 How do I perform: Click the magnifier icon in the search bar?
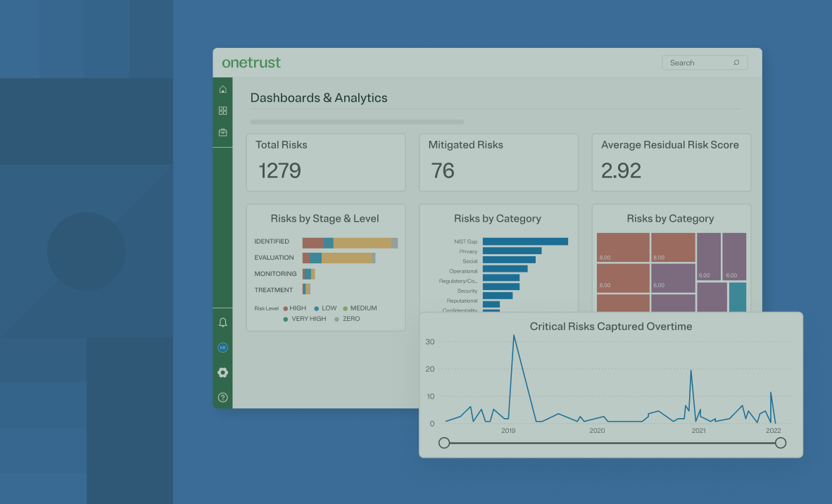[x=736, y=62]
